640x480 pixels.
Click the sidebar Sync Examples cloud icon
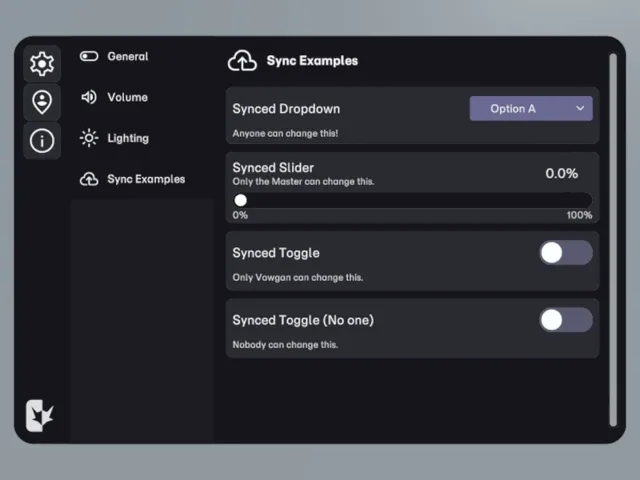click(89, 179)
